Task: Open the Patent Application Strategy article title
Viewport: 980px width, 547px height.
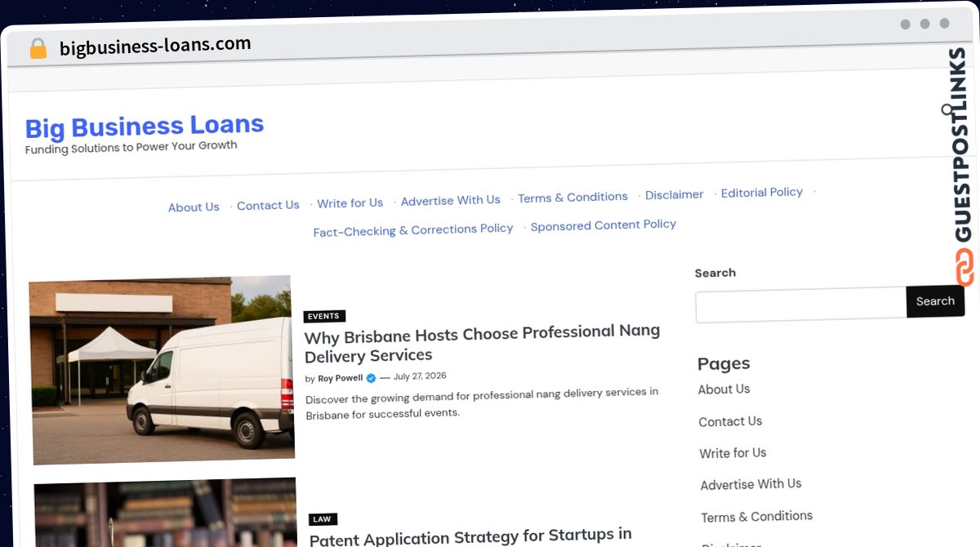Action: click(x=470, y=536)
